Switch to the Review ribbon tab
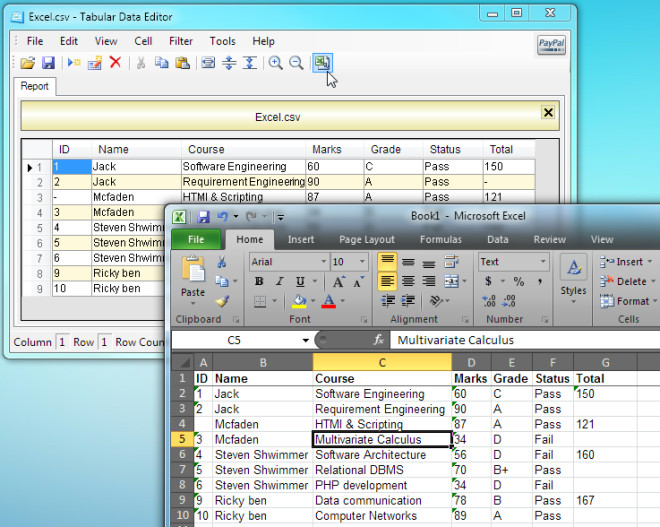Viewport: 660px width, 527px height. pos(550,240)
